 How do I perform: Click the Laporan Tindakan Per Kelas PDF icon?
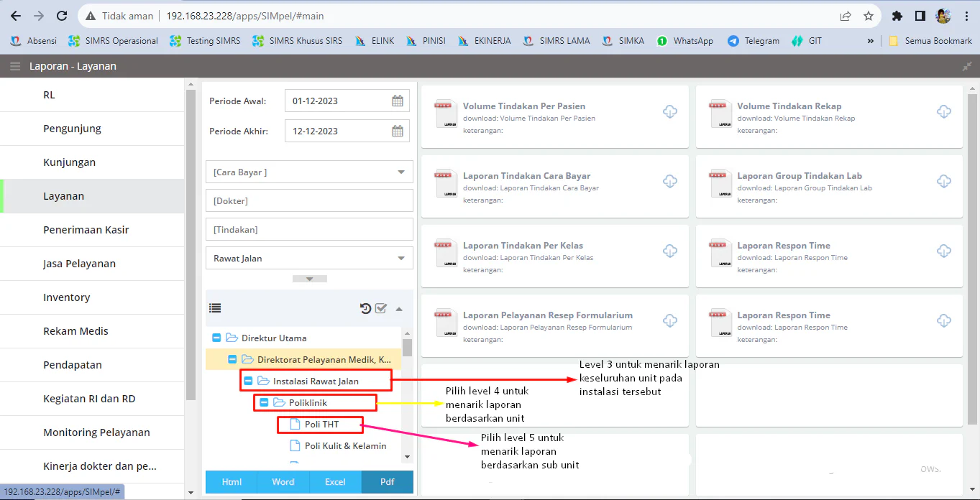click(x=445, y=254)
